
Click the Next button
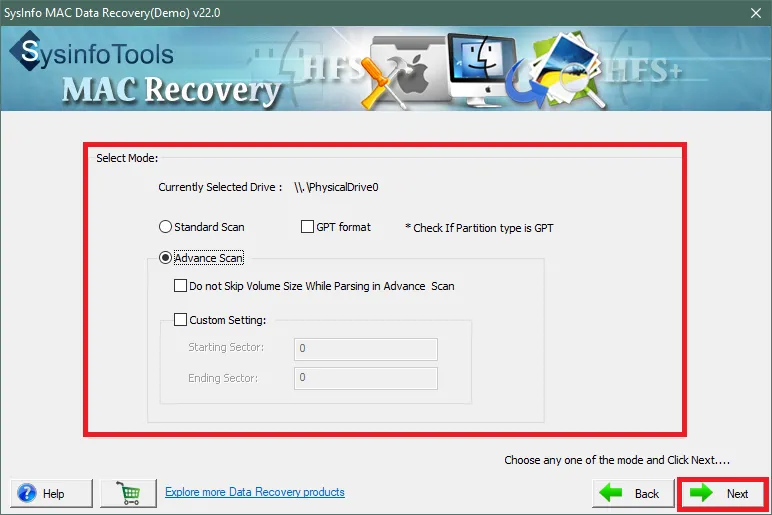[x=722, y=493]
